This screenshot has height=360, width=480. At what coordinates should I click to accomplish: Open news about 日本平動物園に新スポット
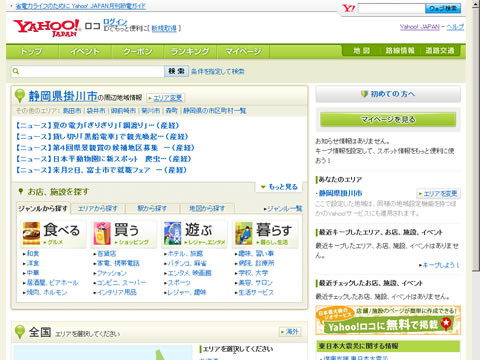pyautogui.click(x=103, y=159)
